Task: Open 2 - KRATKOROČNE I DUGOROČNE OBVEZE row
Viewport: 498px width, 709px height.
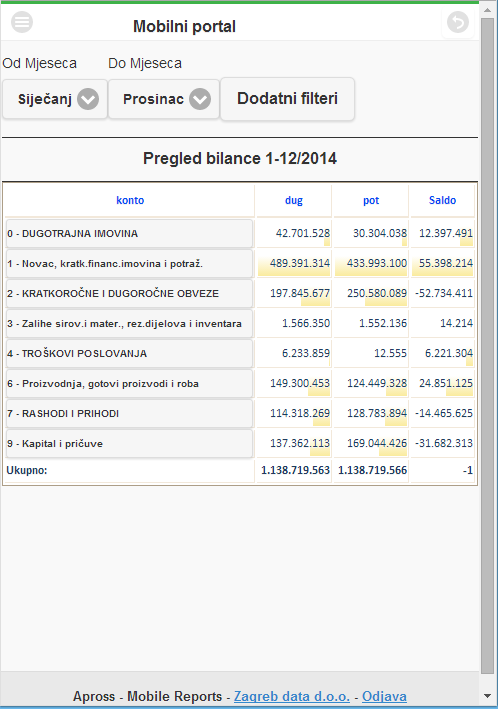Action: 129,293
